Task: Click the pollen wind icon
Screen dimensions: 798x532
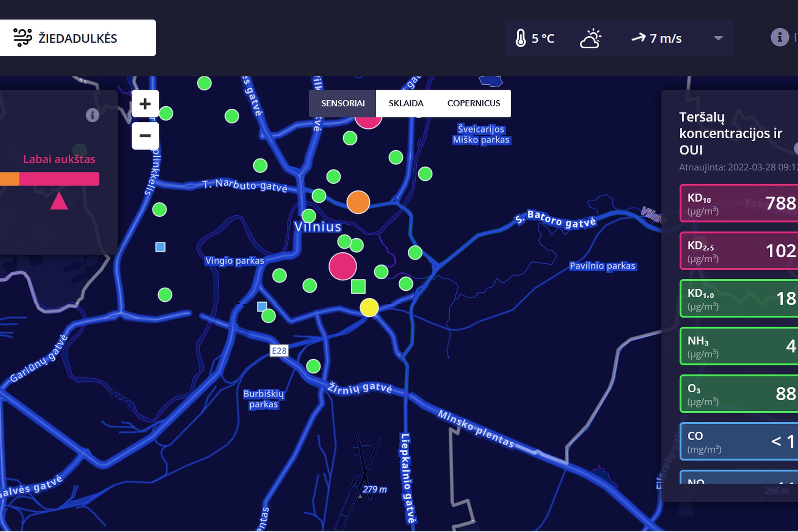Action: (22, 37)
